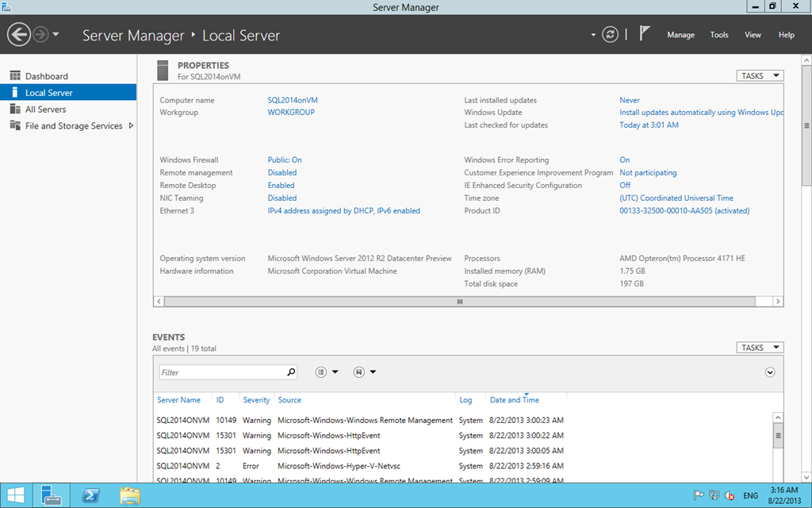The width and height of the screenshot is (812, 508).
Task: Click the Product ID activation link
Action: point(684,210)
